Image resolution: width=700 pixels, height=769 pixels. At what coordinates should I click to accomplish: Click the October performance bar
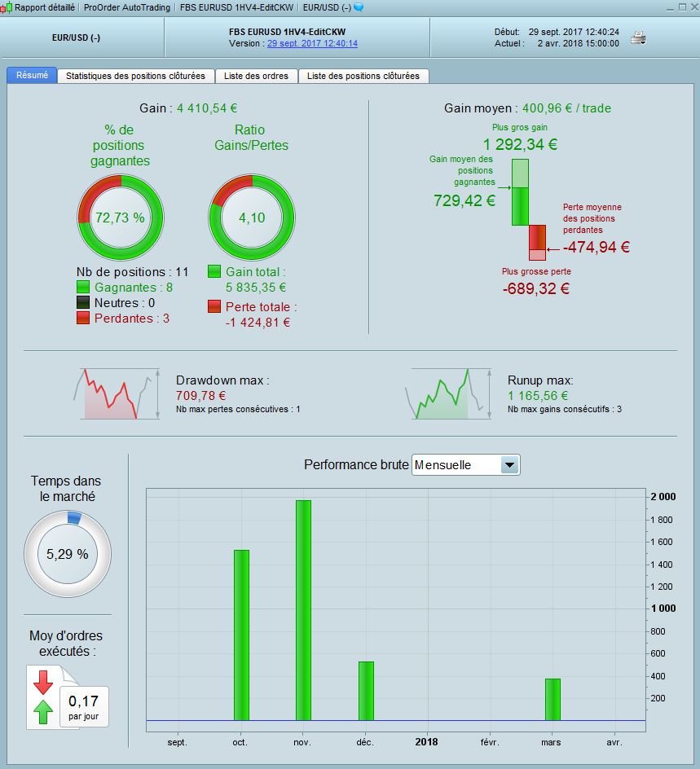[x=241, y=635]
